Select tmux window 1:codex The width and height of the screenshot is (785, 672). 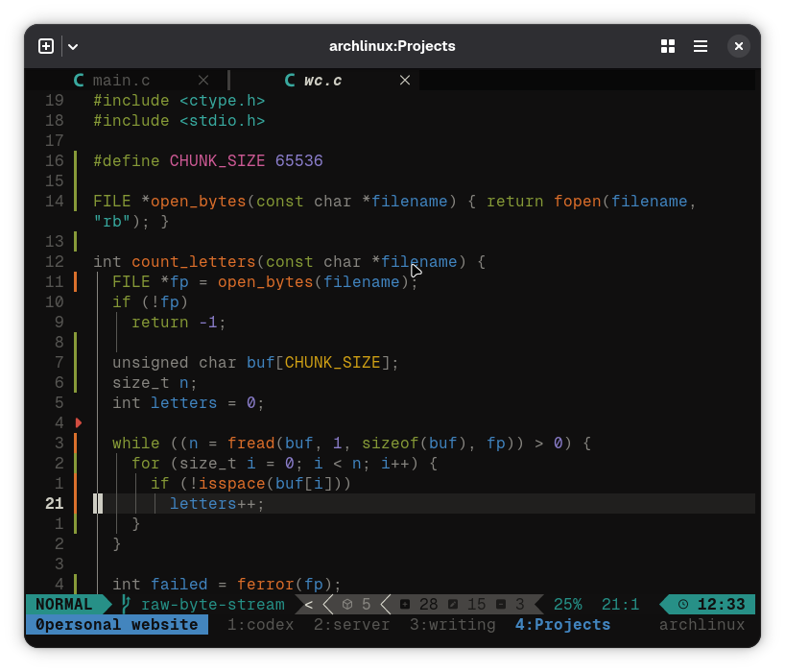[260, 625]
